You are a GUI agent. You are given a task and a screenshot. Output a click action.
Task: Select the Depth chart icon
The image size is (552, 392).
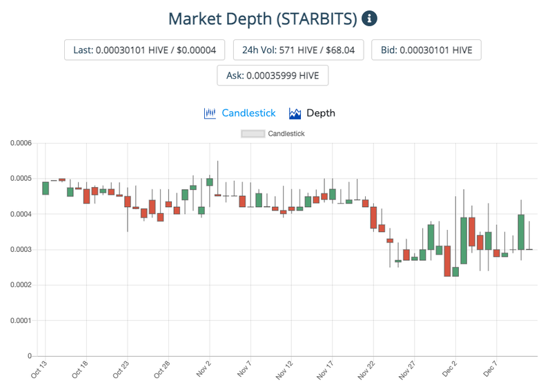(x=295, y=113)
